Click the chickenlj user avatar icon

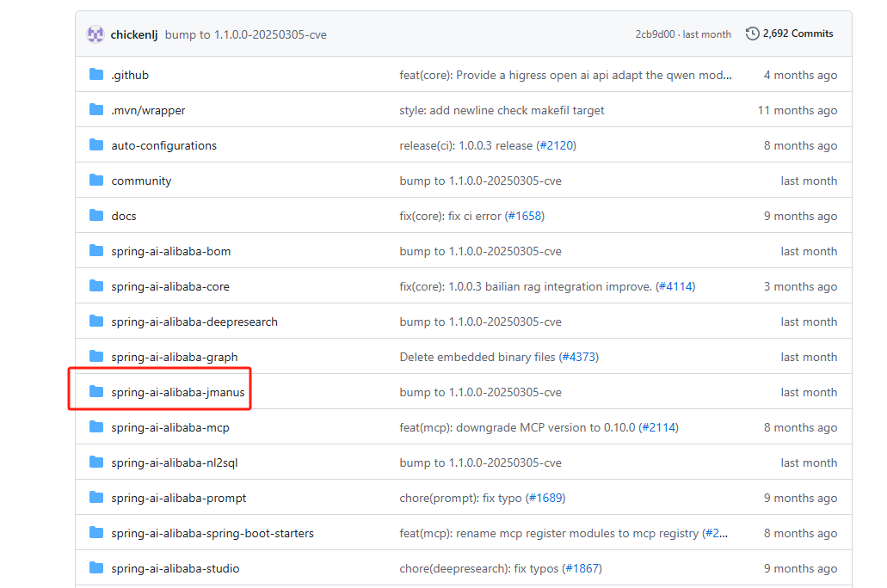(95, 34)
